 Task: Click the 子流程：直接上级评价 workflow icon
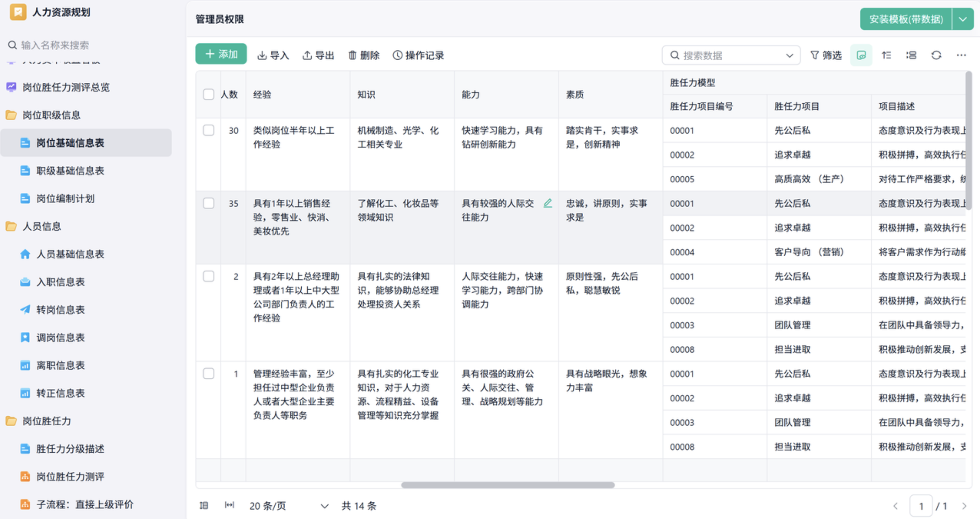pyautogui.click(x=25, y=505)
